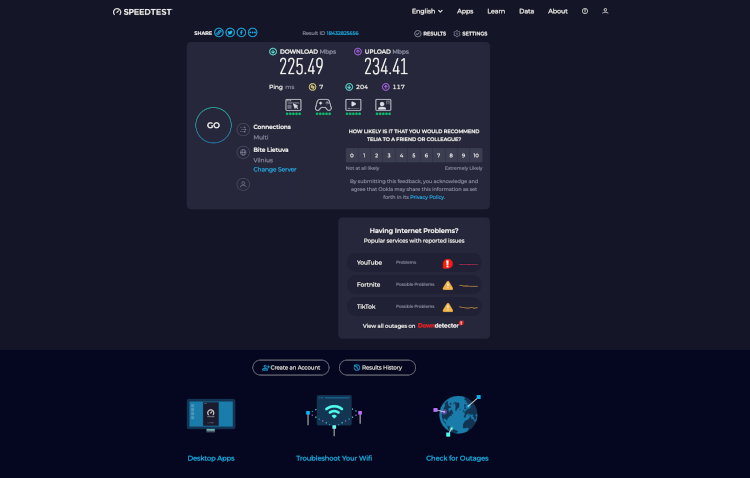Image resolution: width=750 pixels, height=478 pixels.
Task: Open Downdetector outages link
Action: [x=440, y=325]
